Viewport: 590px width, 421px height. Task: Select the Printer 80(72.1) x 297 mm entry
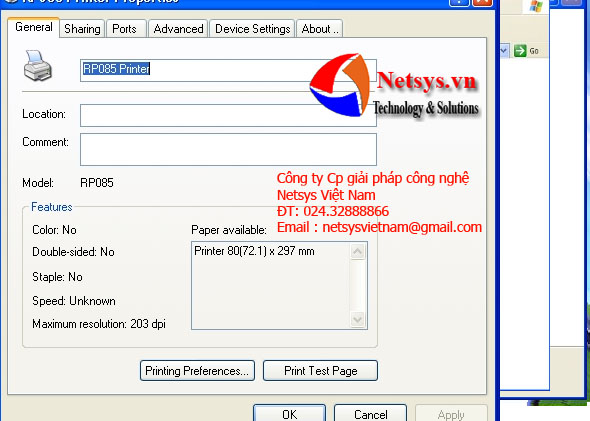(x=254, y=251)
